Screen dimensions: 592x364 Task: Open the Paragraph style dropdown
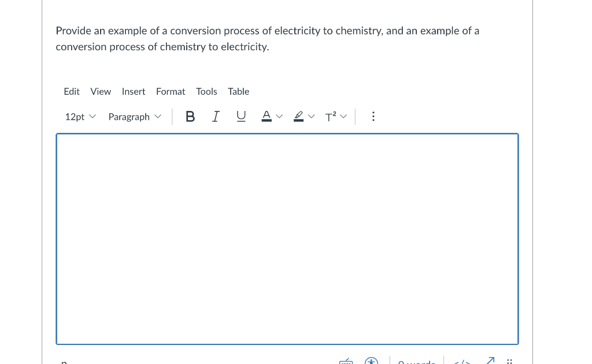[x=134, y=116]
